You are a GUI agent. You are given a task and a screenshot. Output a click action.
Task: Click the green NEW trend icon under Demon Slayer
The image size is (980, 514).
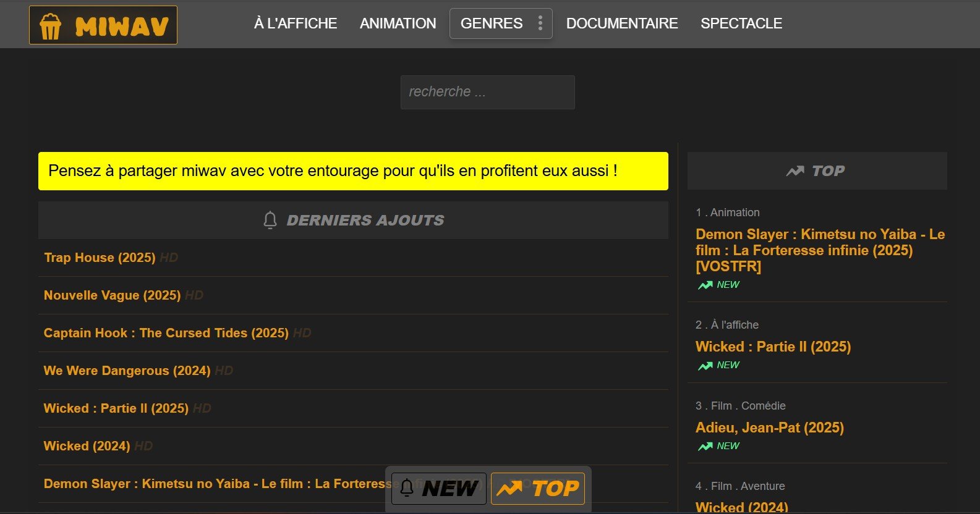tap(705, 285)
